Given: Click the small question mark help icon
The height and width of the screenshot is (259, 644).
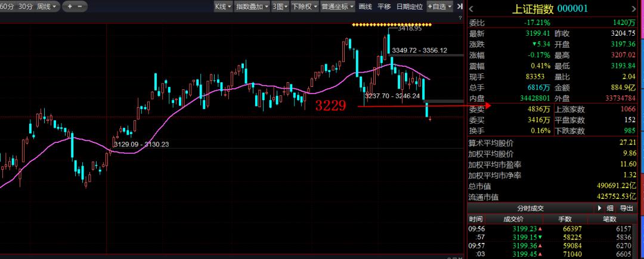Looking at the screenshot, I should 460,18.
